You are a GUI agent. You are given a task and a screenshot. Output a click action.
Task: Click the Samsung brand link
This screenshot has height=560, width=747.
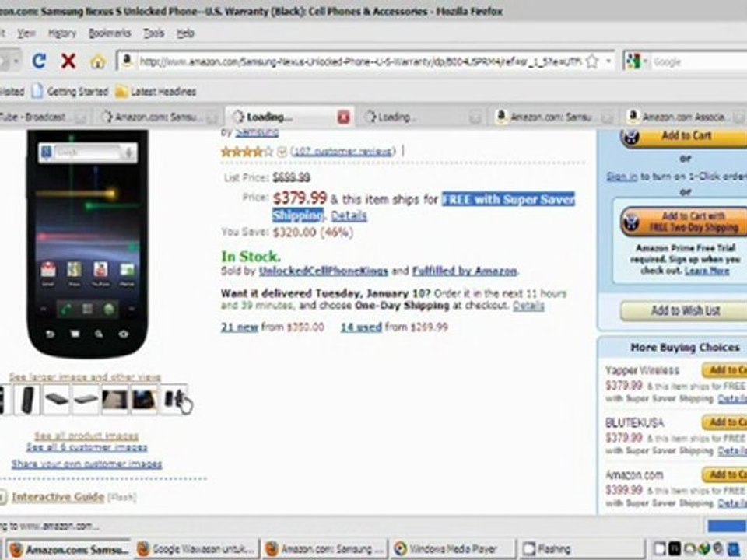click(257, 132)
